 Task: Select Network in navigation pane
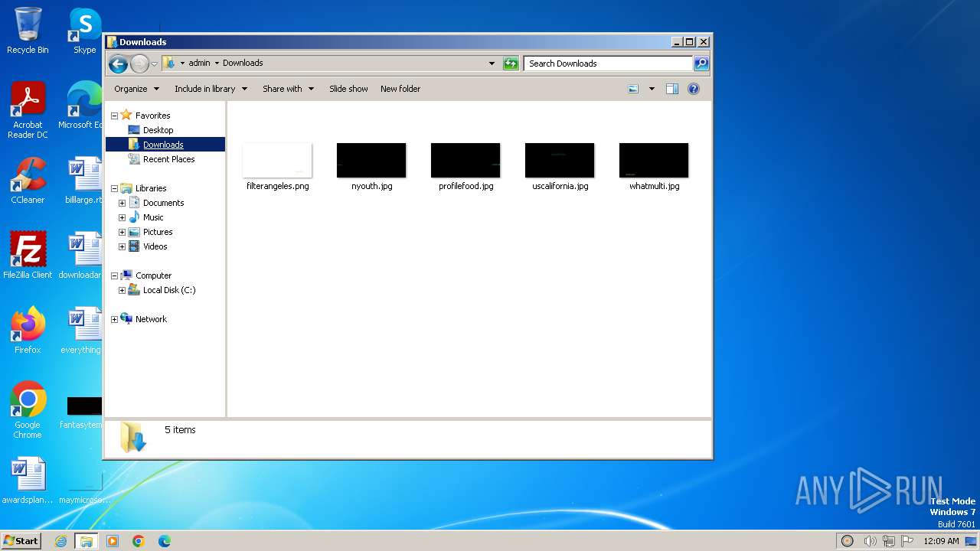pos(150,319)
